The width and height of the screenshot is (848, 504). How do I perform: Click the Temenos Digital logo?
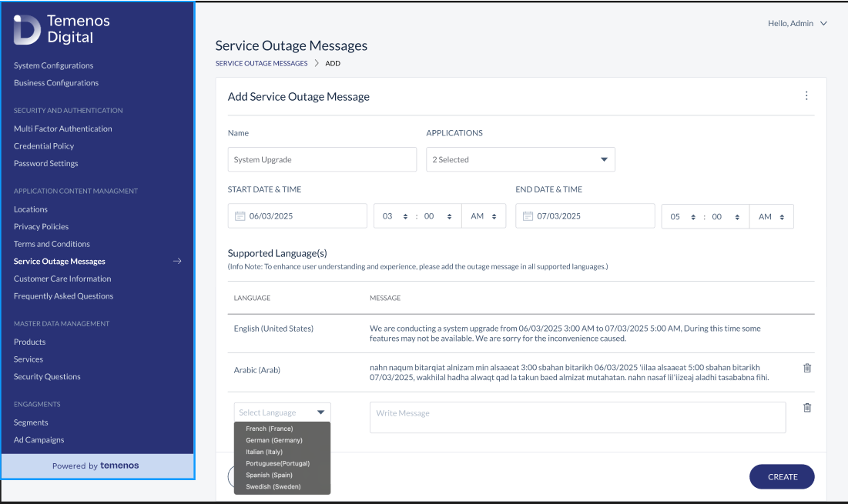(62, 29)
